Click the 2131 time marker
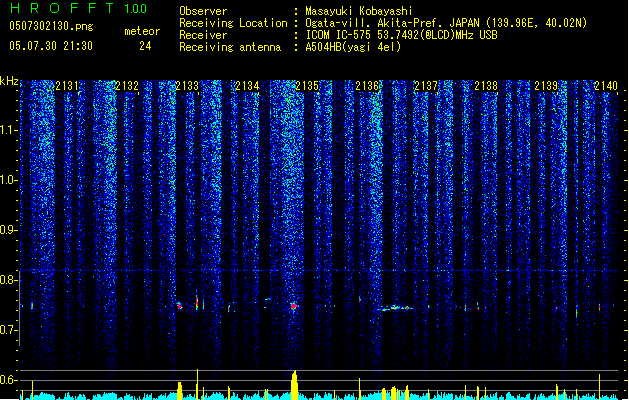The image size is (629, 400). point(67,86)
